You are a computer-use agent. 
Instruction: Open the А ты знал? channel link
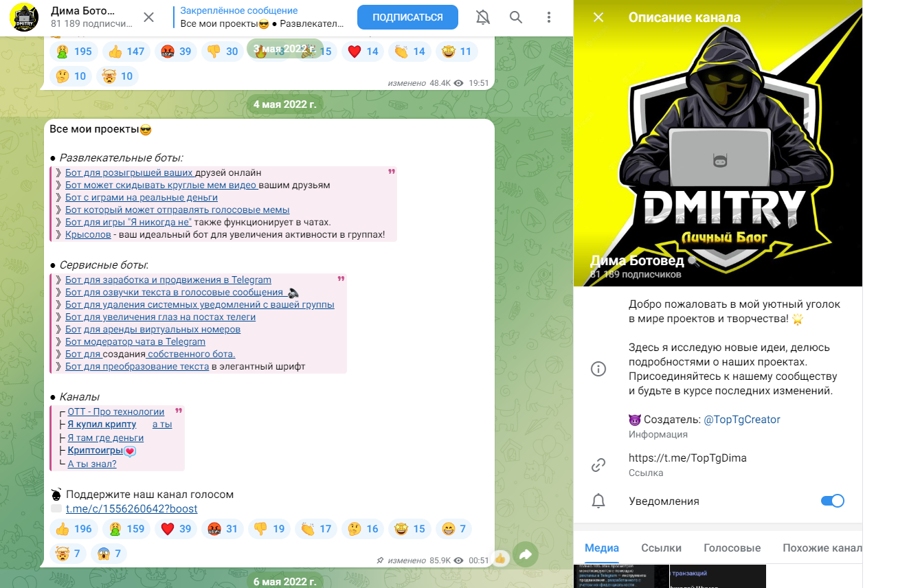[92, 464]
